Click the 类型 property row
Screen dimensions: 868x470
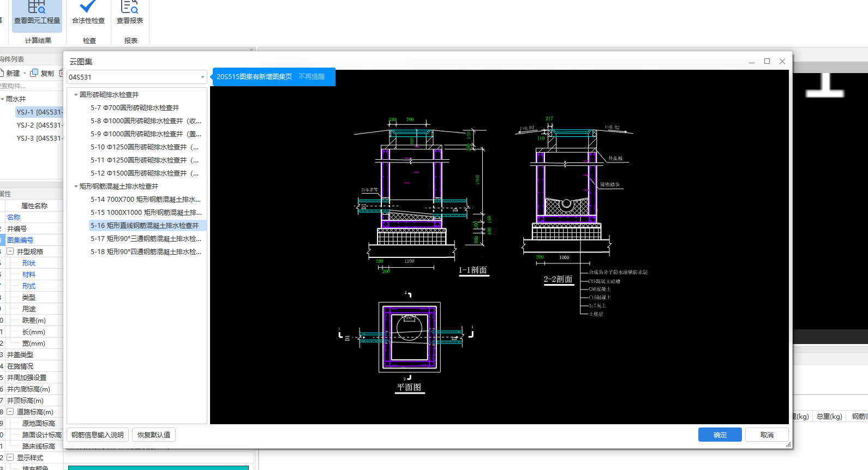pyautogui.click(x=33, y=297)
